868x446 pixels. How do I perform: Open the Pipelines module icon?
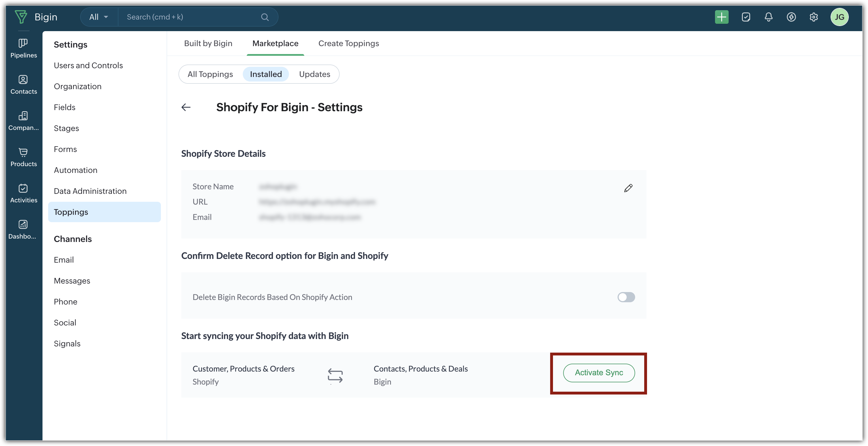(x=23, y=43)
